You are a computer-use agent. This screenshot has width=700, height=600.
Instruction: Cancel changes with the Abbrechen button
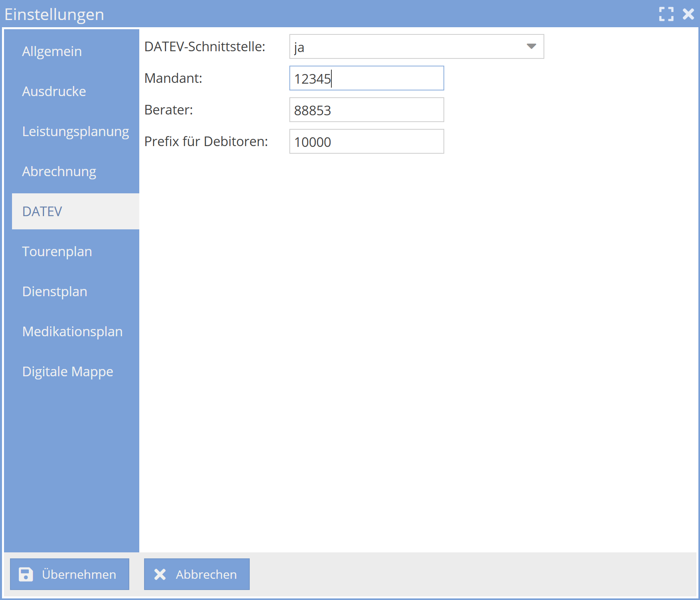tap(197, 574)
